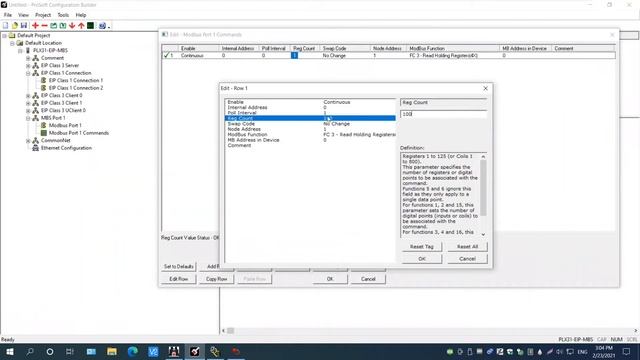Collapse the MBS Port 1 node
The height and width of the screenshot is (360, 640).
pos(28,118)
